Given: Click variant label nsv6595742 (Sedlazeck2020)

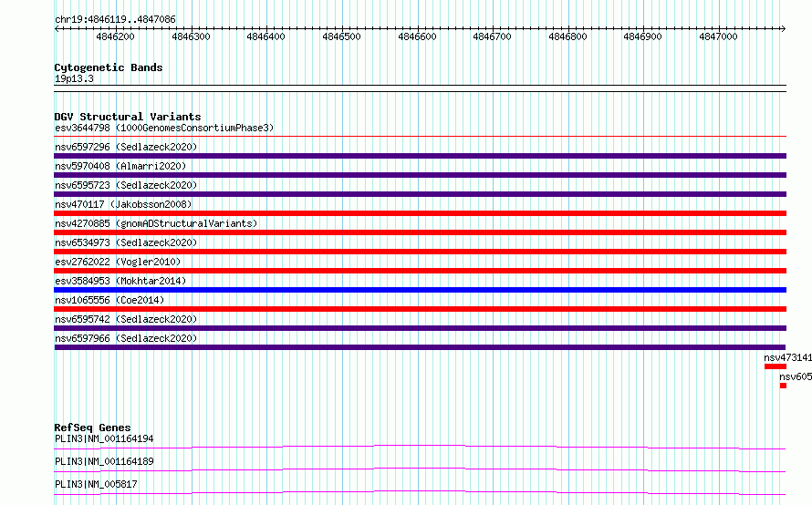Looking at the screenshot, I should (x=126, y=319).
